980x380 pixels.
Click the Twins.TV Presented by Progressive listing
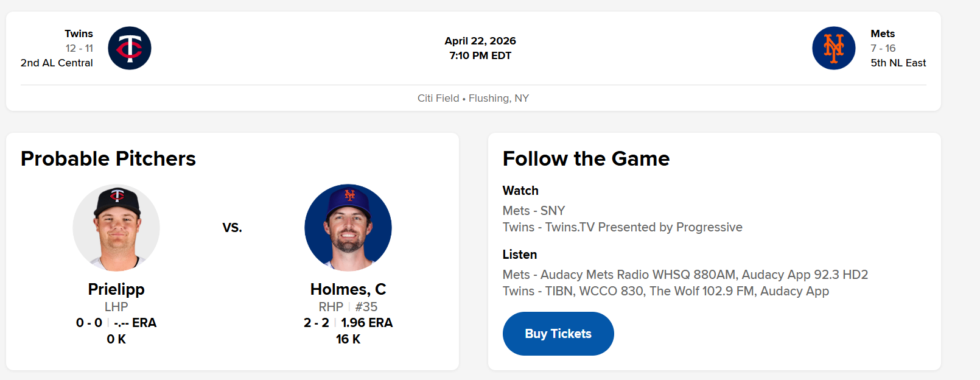point(622,227)
